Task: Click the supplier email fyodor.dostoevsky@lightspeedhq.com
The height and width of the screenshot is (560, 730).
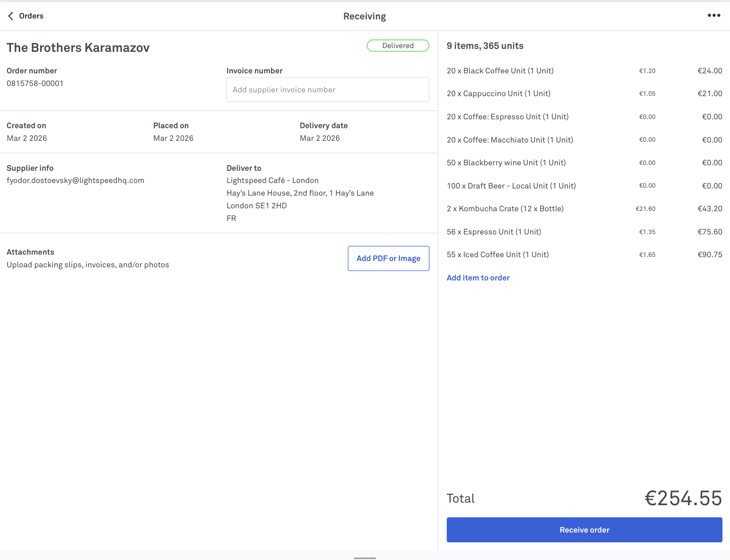Action: click(76, 180)
